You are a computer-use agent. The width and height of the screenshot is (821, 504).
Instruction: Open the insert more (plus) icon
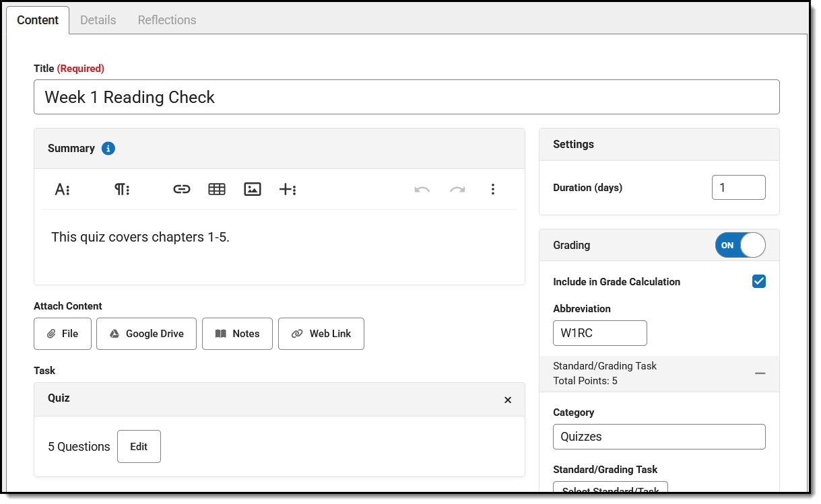point(288,189)
